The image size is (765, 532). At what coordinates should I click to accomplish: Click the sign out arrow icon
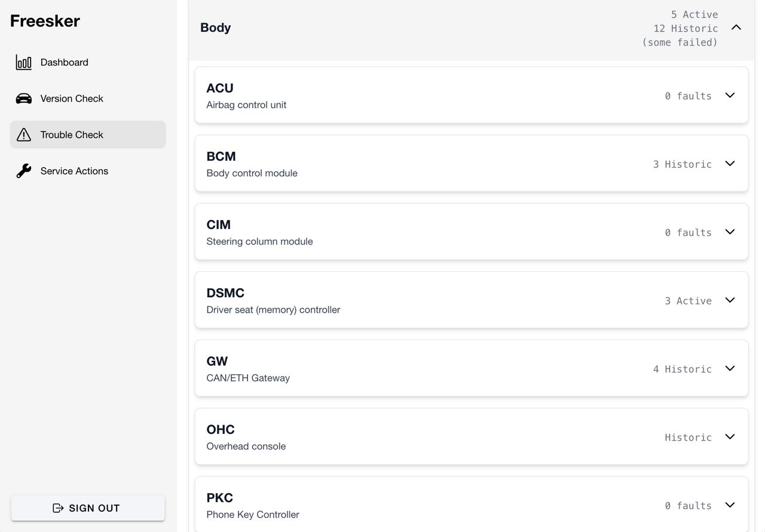(58, 508)
